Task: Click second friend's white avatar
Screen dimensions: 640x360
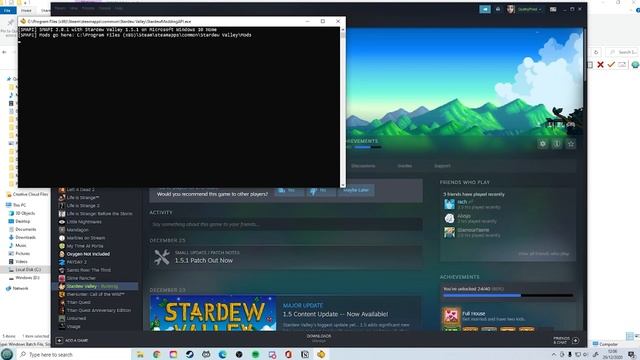Action: 449,218
